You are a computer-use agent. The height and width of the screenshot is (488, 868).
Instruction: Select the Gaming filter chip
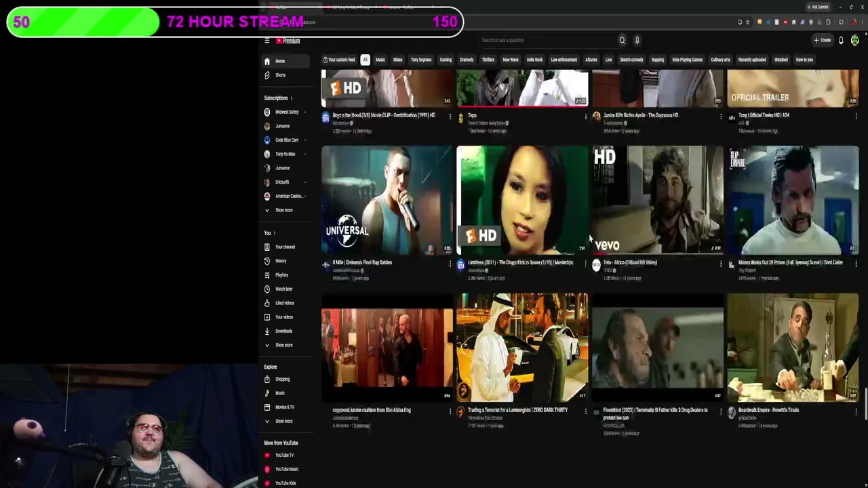coord(446,60)
